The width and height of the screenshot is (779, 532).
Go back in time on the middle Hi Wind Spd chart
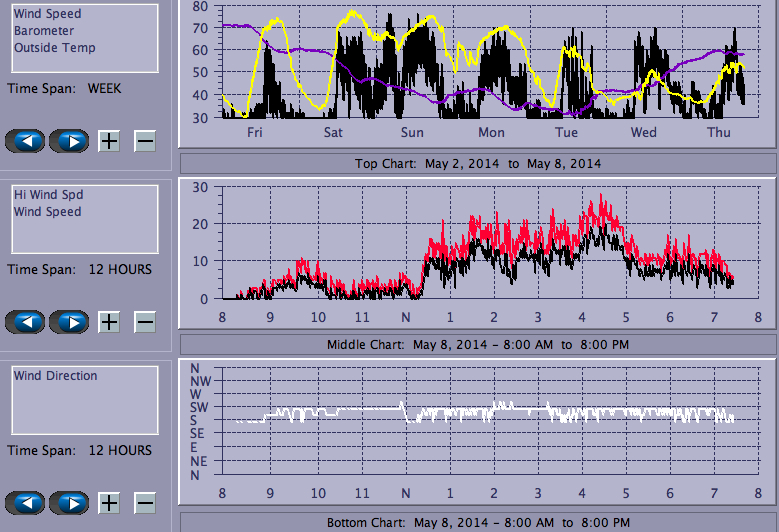pyautogui.click(x=25, y=322)
